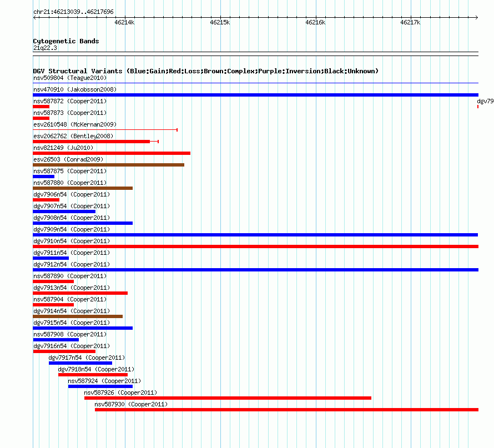Select the blue bar under nsv587875
The height and width of the screenshot is (448, 494).
click(x=44, y=177)
